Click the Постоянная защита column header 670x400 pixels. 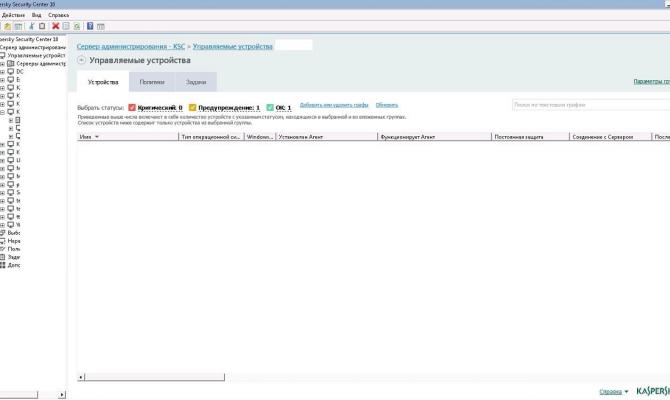[x=530, y=137]
